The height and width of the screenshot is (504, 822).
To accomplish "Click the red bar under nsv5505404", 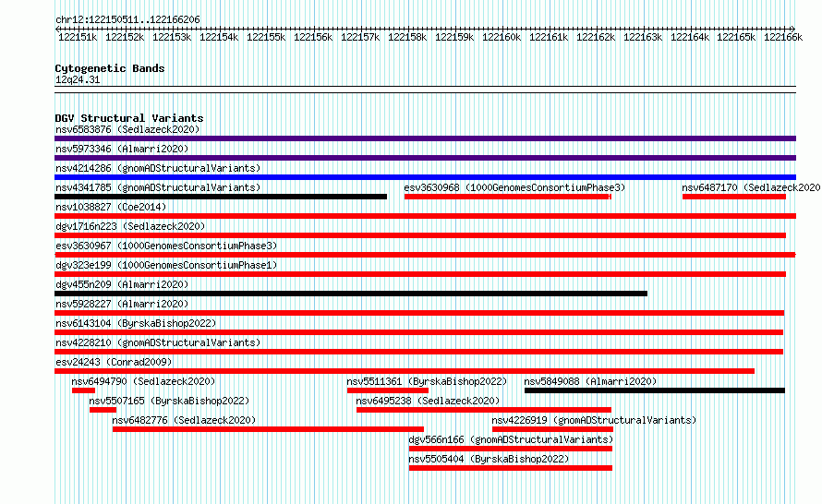I will tap(511, 468).
